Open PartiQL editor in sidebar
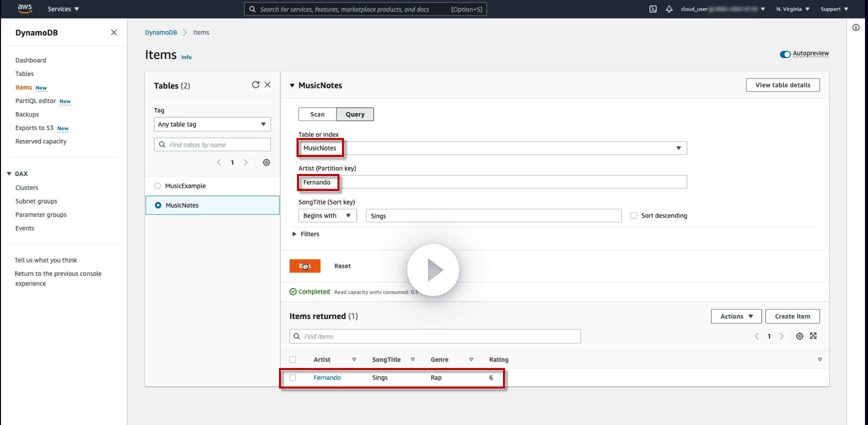This screenshot has width=868, height=425. point(35,101)
